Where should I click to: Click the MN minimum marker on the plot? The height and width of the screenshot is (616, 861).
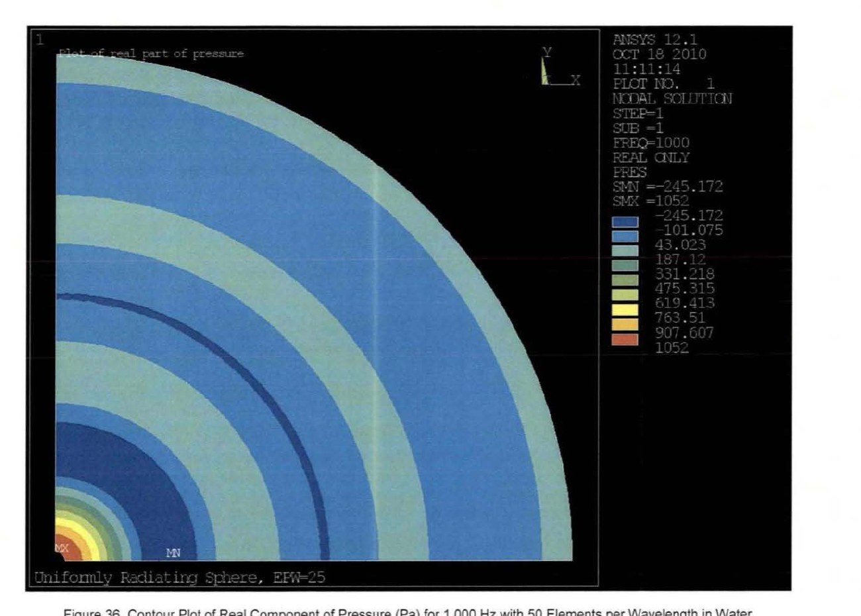tap(173, 552)
